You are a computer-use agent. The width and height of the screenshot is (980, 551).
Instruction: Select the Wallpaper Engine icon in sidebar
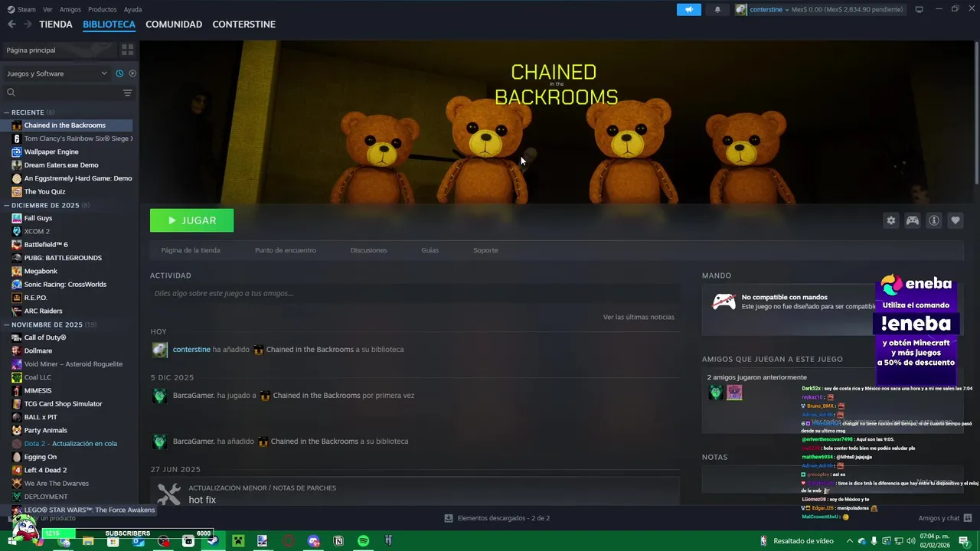tap(17, 152)
